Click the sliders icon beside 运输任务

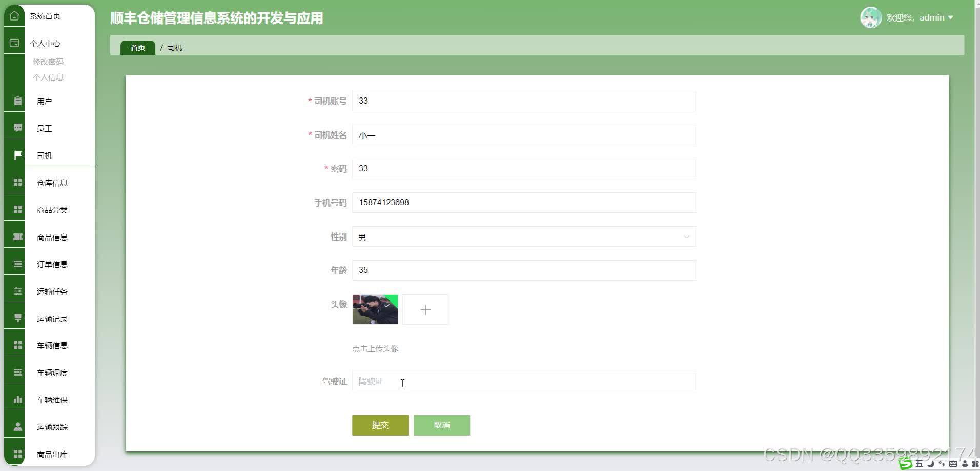[17, 291]
